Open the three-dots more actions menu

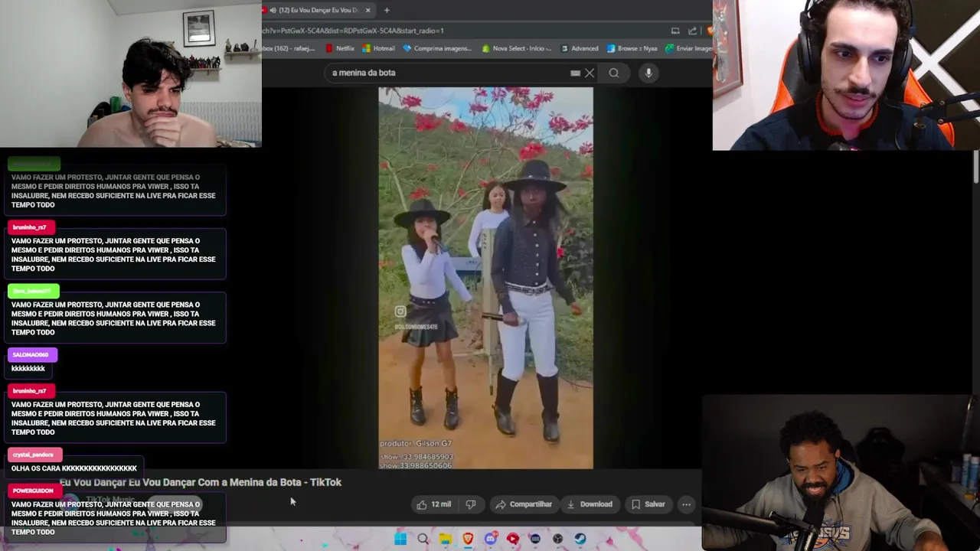(x=686, y=504)
